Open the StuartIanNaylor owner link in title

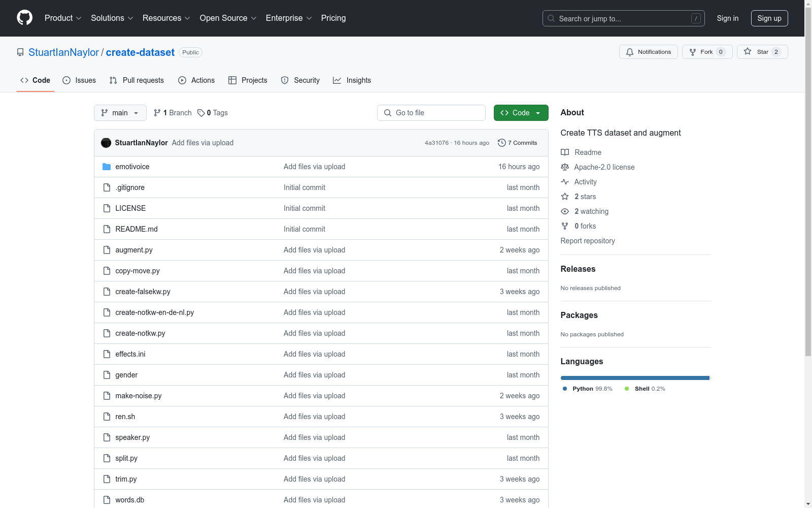(63, 52)
